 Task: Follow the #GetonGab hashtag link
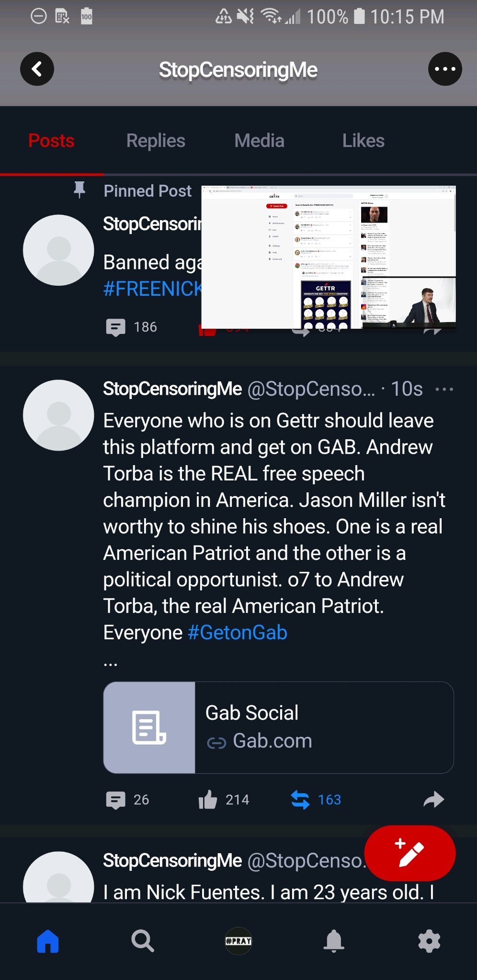tap(238, 632)
